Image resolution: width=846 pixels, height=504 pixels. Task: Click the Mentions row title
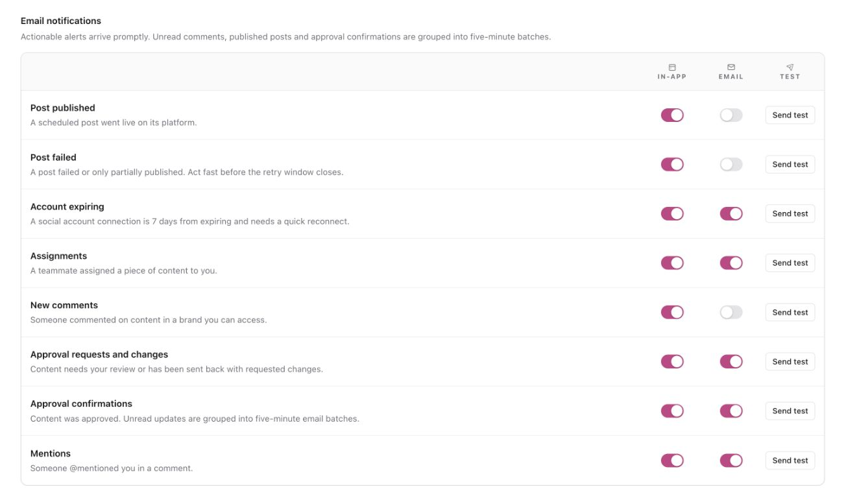51,453
